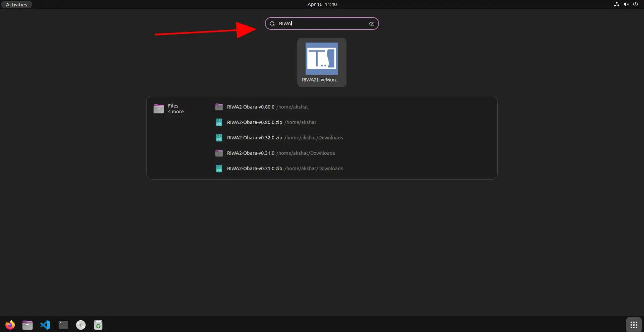The image size is (644, 332).
Task: Open RIWA2-Obara-v0.32.0.zip search result
Action: [x=255, y=138]
